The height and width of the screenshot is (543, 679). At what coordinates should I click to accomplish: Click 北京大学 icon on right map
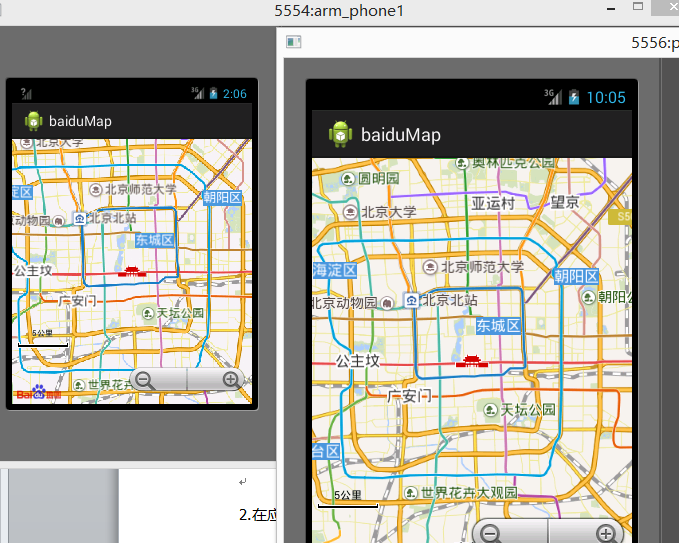[x=350, y=212]
